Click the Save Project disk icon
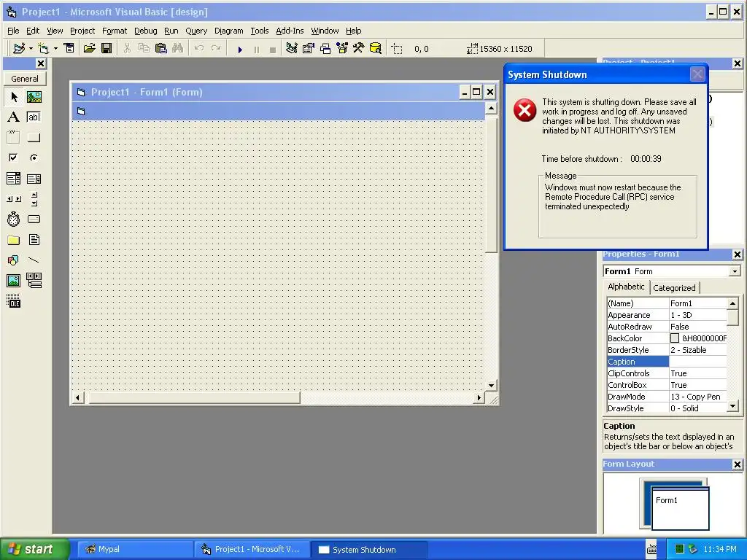747x560 pixels. pos(107,48)
